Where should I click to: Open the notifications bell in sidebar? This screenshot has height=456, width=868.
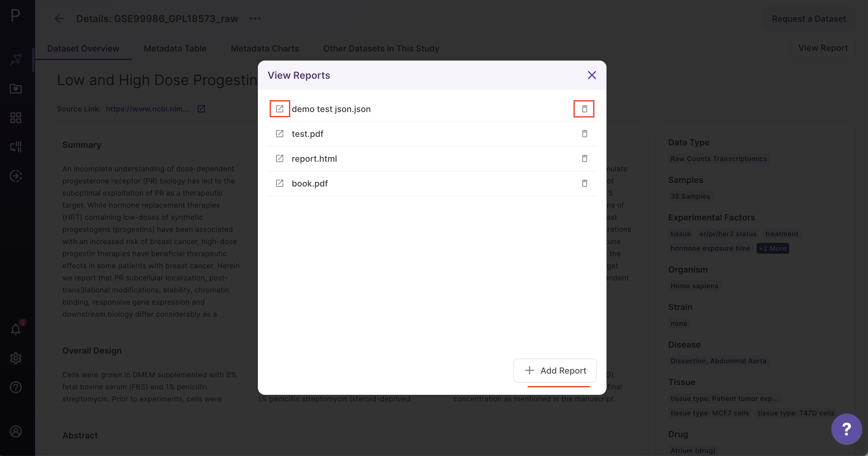pos(16,329)
